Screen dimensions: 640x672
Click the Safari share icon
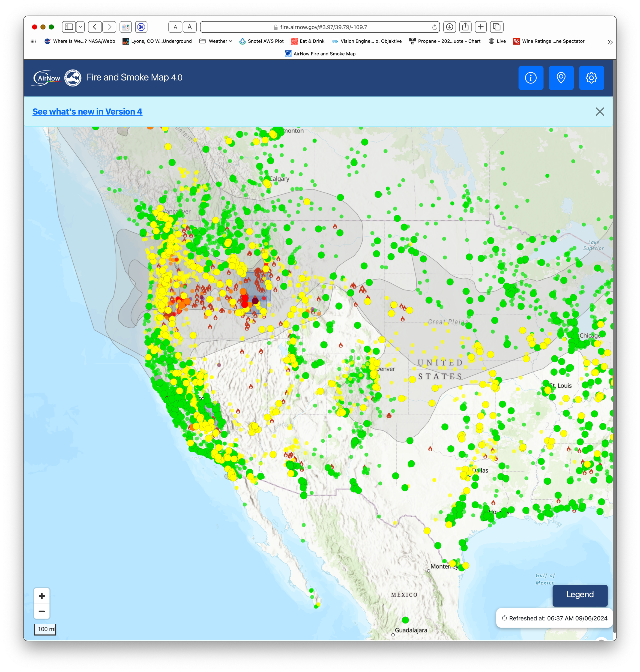[x=465, y=27]
